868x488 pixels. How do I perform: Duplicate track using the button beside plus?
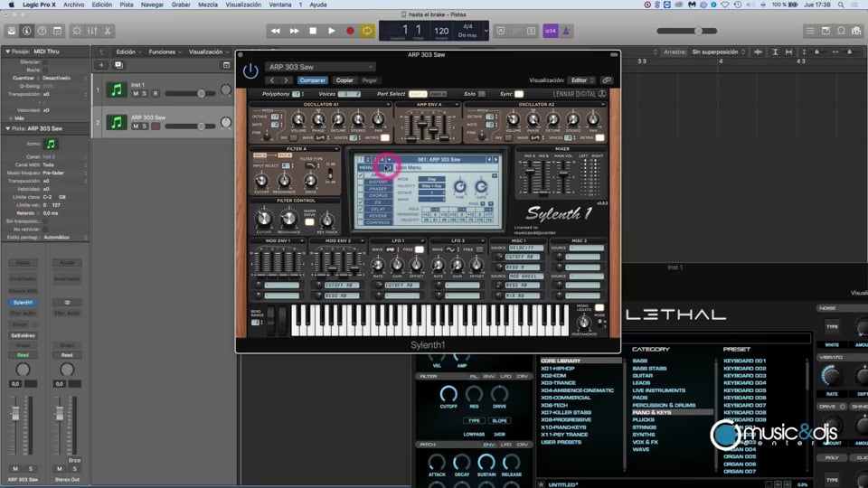(118, 65)
